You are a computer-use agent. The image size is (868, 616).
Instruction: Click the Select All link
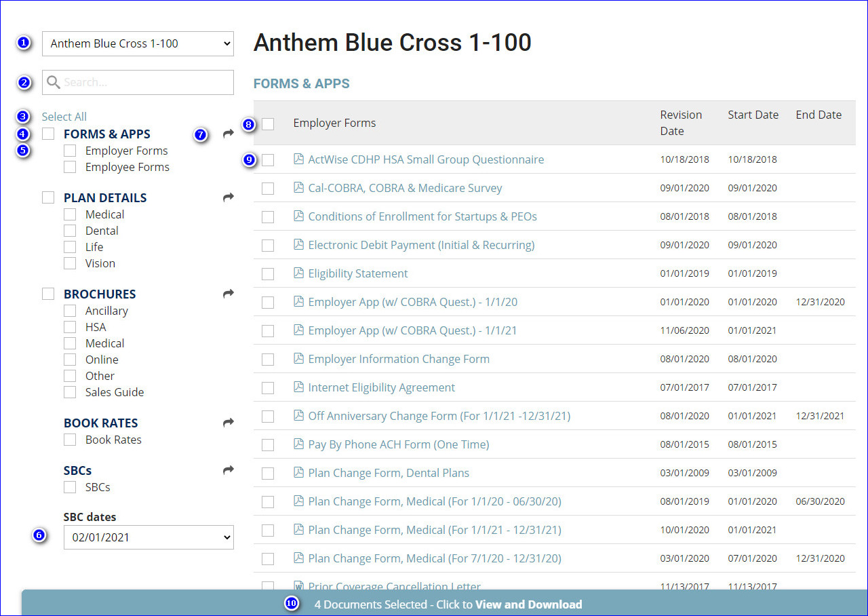(x=64, y=117)
